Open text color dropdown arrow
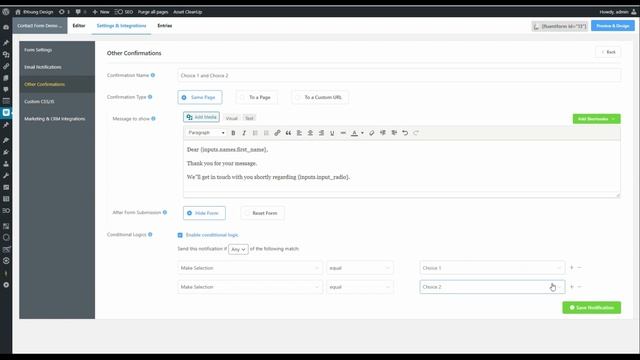This screenshot has height=360, width=640. point(362,133)
